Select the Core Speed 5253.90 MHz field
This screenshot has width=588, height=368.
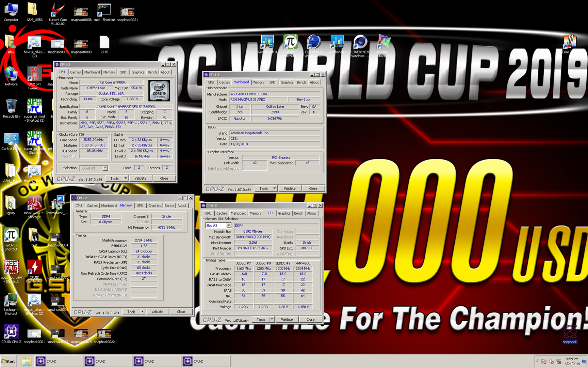[94, 140]
